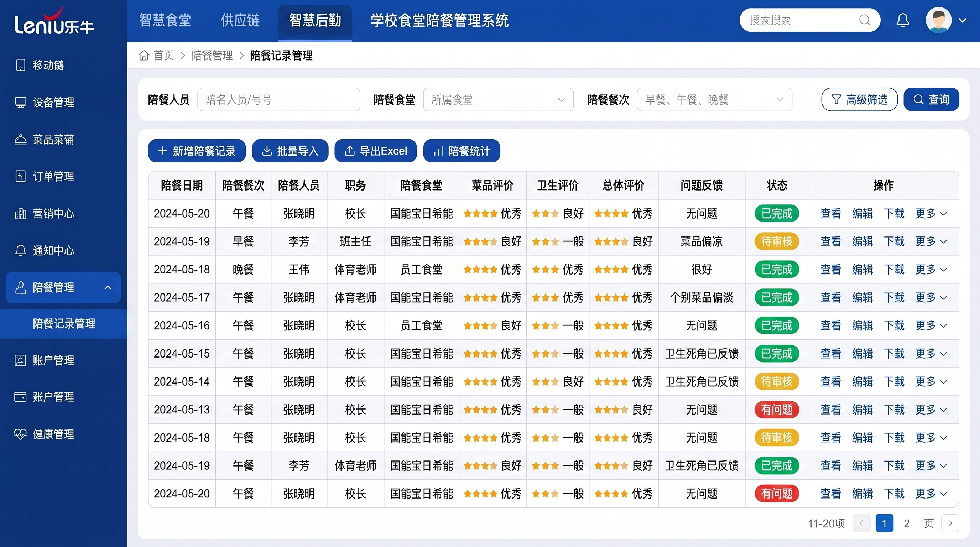The height and width of the screenshot is (547, 980).
Task: Click the home icon in breadcrumb
Action: (x=144, y=56)
